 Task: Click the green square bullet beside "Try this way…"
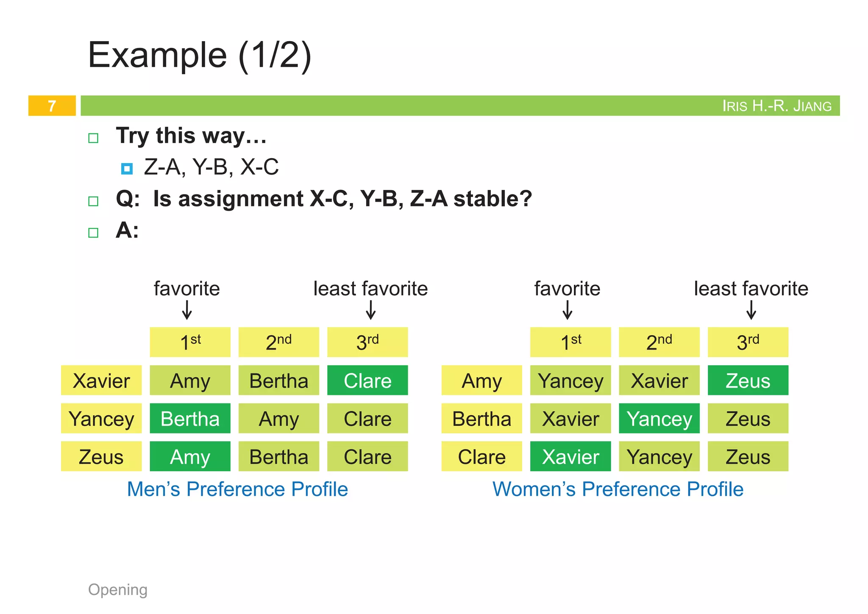93,138
